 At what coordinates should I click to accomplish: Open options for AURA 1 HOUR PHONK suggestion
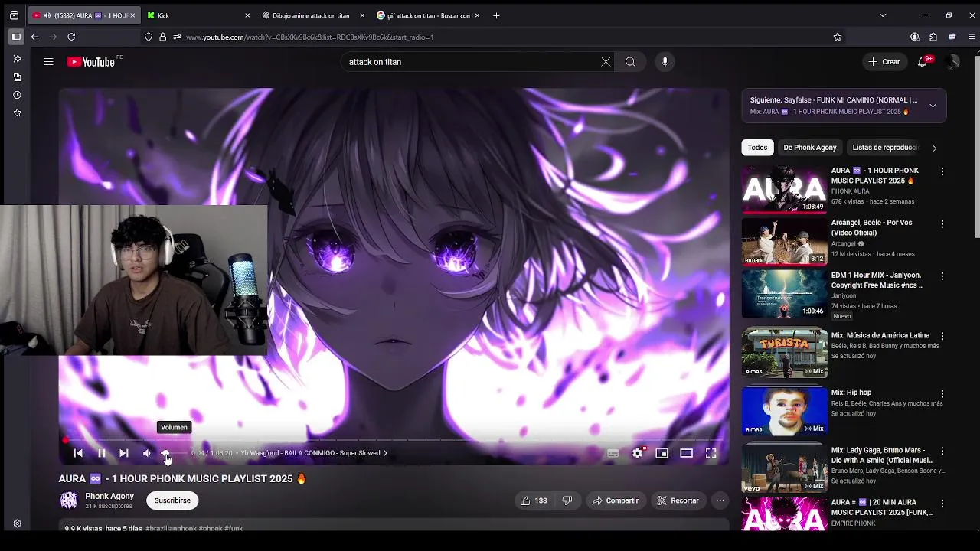click(x=942, y=172)
